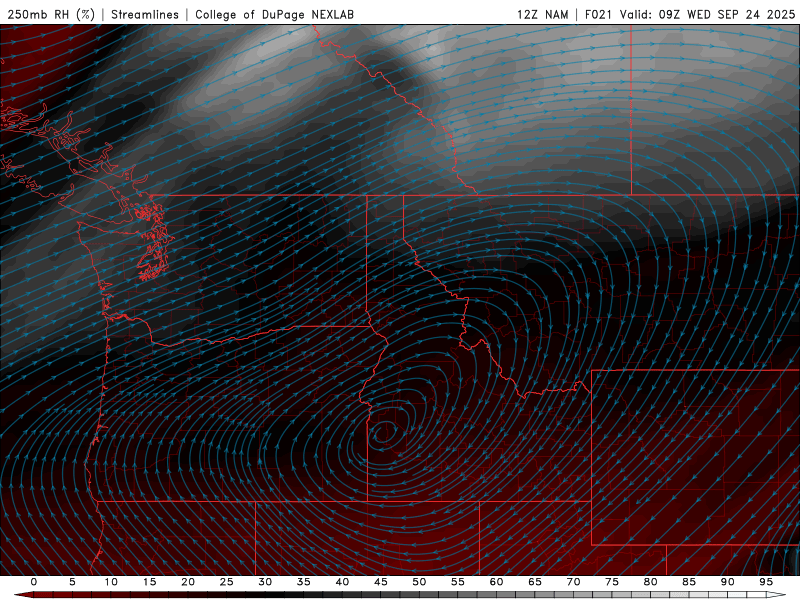Click the colorbar label "20"
The height and width of the screenshot is (600, 800).
click(x=188, y=582)
